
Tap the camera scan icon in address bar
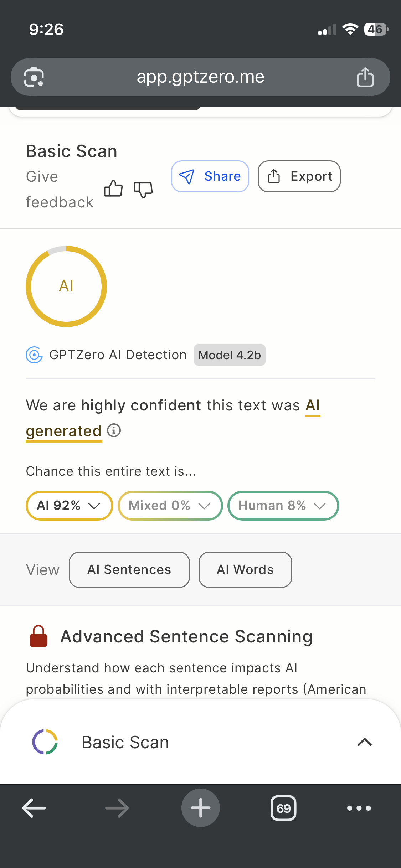pos(34,77)
